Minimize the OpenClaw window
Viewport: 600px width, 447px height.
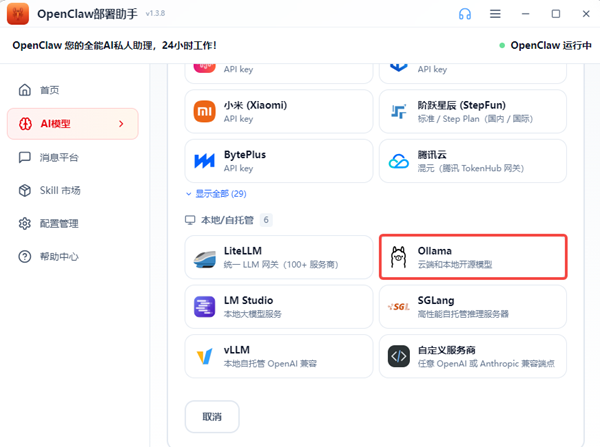coord(525,14)
